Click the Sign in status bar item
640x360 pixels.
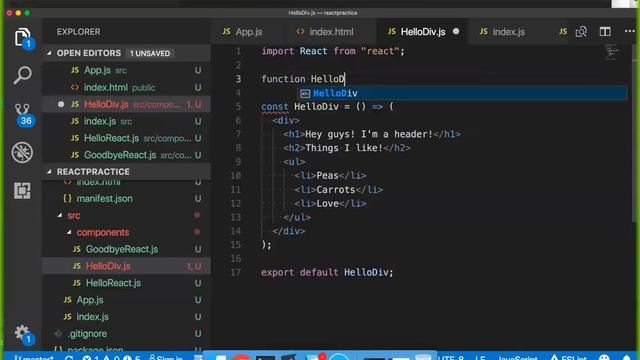point(166,358)
